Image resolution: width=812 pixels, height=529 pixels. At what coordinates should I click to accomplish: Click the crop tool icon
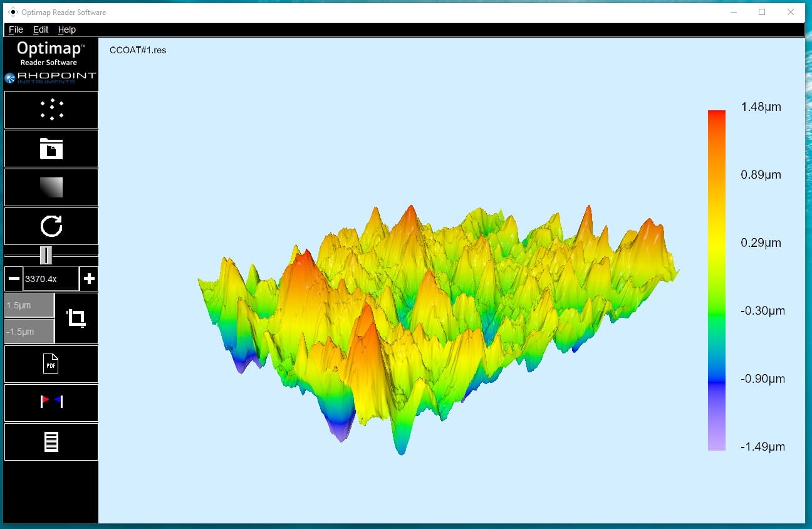click(x=76, y=318)
